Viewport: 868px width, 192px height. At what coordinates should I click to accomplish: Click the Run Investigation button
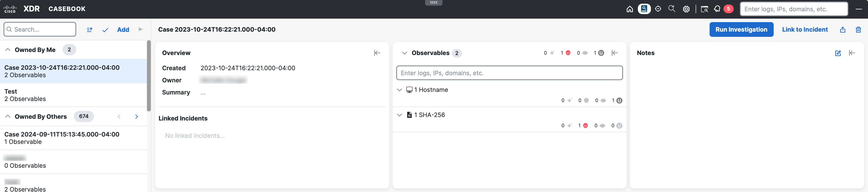(x=741, y=30)
